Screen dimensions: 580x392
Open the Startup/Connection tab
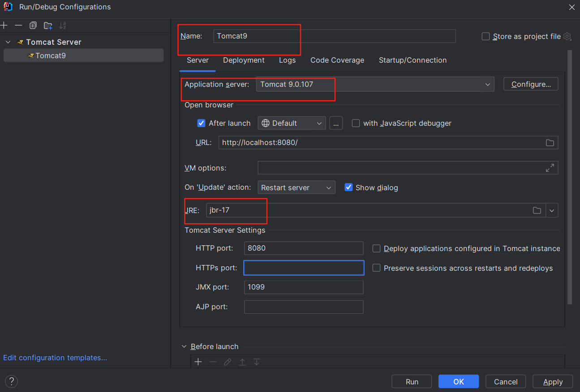point(412,60)
